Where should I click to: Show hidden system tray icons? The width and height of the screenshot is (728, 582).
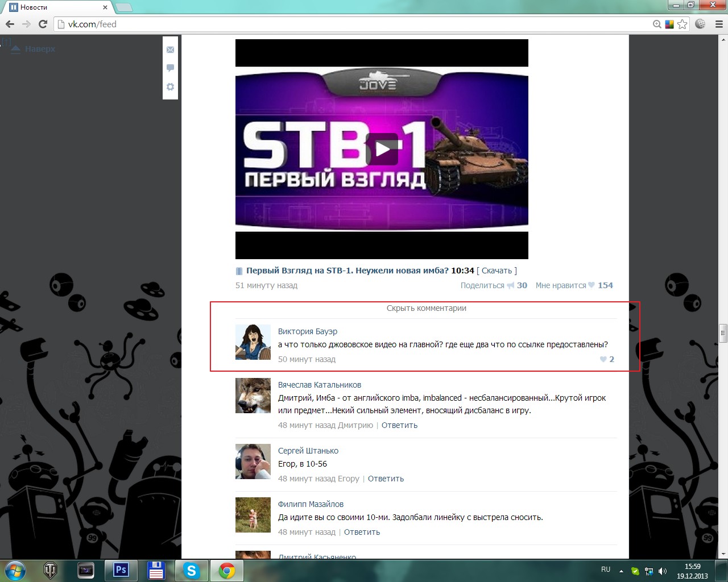click(621, 571)
